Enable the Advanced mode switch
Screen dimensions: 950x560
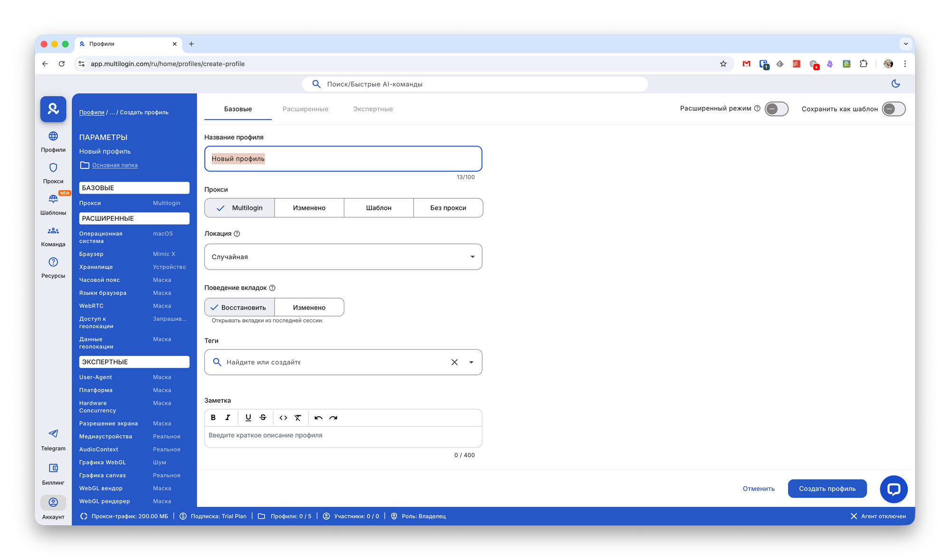point(777,109)
